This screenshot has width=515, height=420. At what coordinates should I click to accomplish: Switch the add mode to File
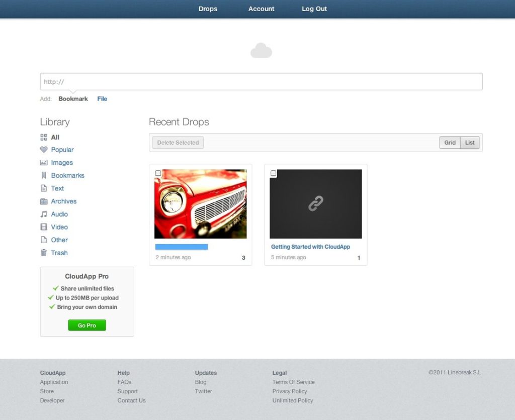tap(102, 99)
